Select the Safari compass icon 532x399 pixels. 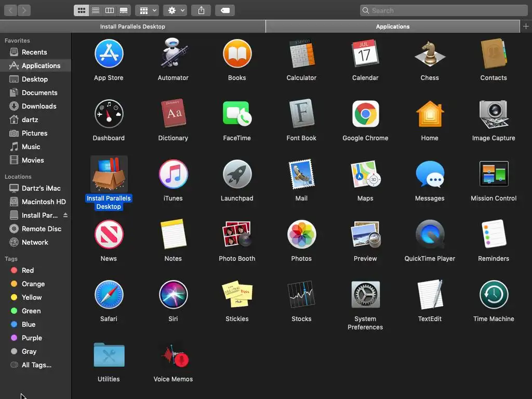pyautogui.click(x=109, y=295)
